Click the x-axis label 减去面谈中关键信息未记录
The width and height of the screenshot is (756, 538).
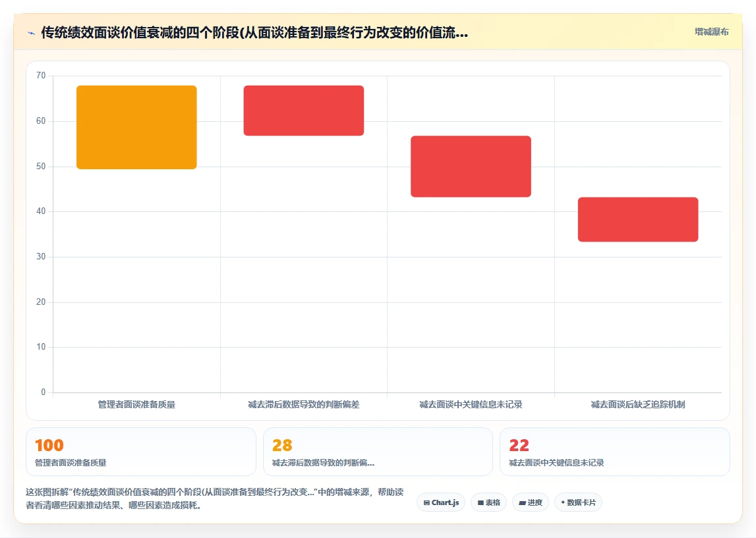pyautogui.click(x=471, y=404)
